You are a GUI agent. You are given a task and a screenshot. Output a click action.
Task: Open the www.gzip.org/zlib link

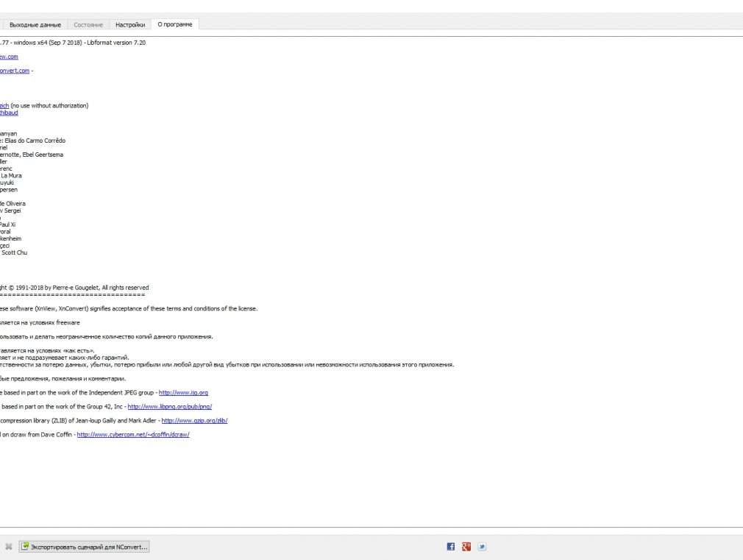pos(194,421)
